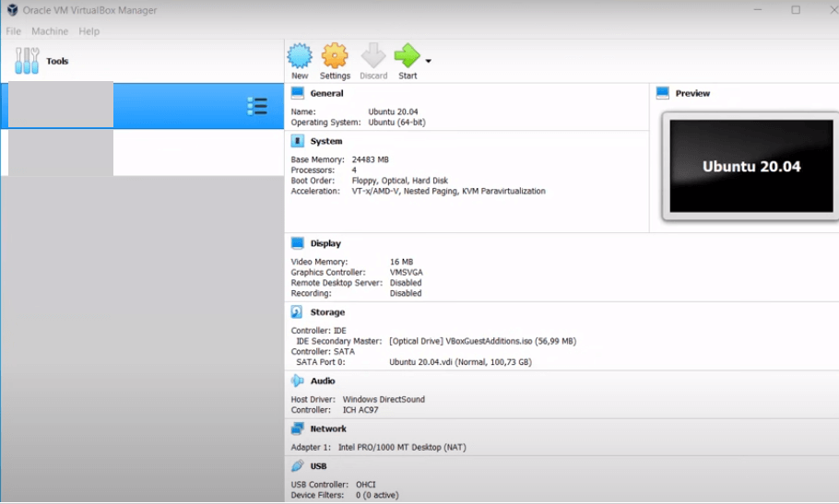Click the New machine icon
The width and height of the screenshot is (839, 504).
(x=300, y=55)
